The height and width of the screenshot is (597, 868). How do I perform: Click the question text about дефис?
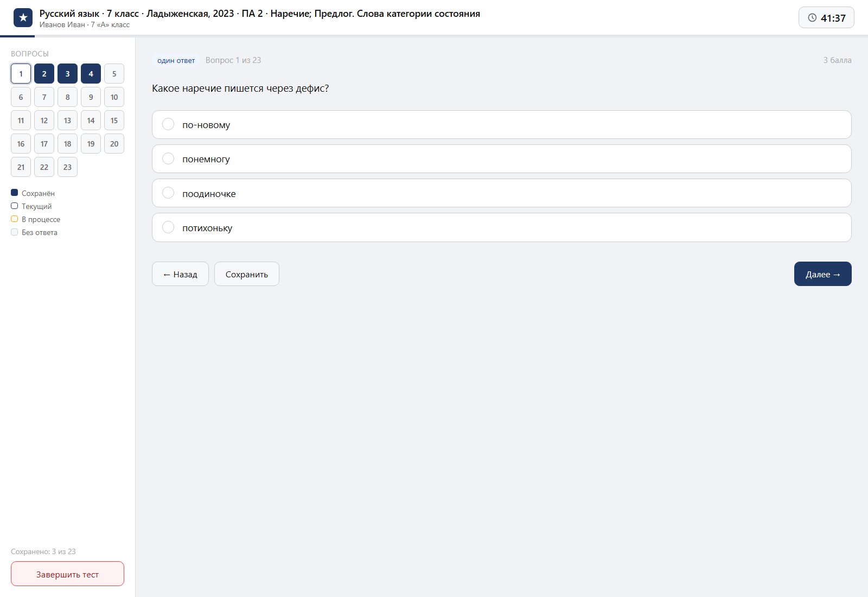(x=240, y=88)
